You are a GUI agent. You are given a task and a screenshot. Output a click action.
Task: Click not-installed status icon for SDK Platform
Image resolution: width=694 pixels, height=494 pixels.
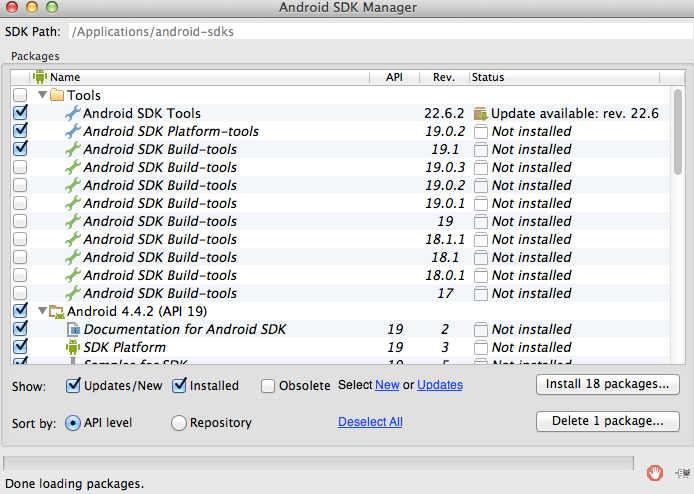pos(481,347)
